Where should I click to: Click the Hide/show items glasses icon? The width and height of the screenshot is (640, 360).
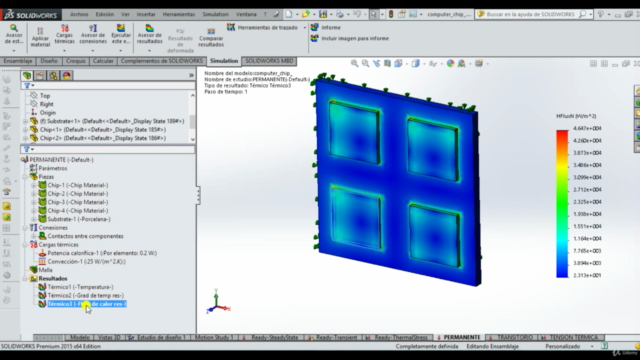click(x=433, y=63)
